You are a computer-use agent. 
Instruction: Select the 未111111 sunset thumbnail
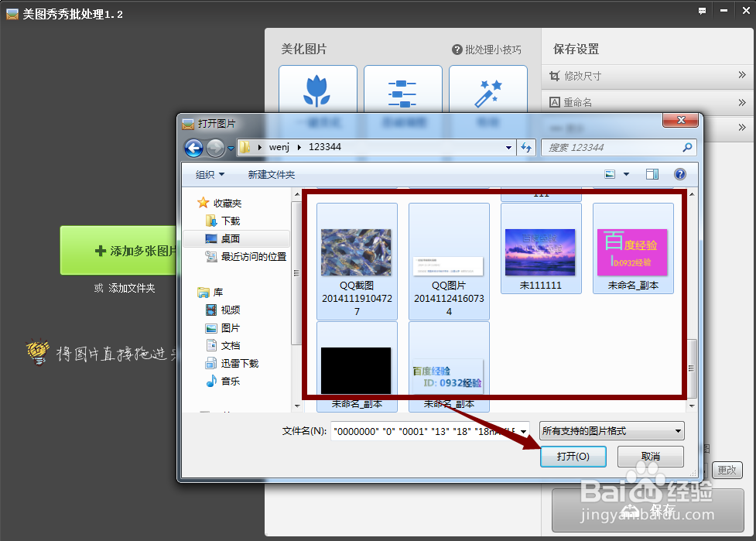(541, 248)
